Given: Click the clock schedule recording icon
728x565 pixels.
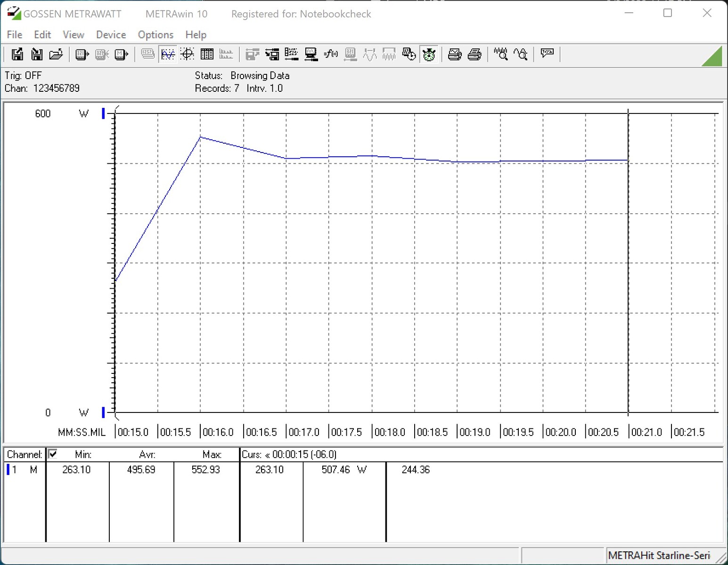Looking at the screenshot, I should pos(409,55).
